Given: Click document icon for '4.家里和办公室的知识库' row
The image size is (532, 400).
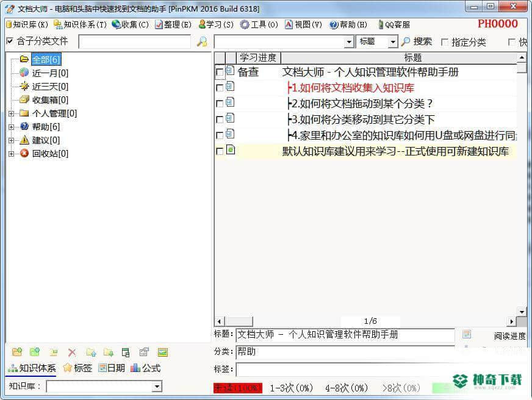Looking at the screenshot, I should tap(230, 134).
